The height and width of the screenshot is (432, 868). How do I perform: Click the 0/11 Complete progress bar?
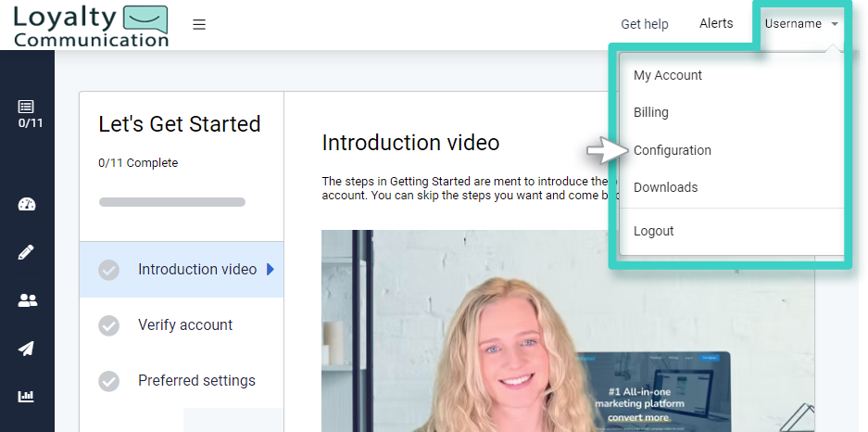[172, 202]
